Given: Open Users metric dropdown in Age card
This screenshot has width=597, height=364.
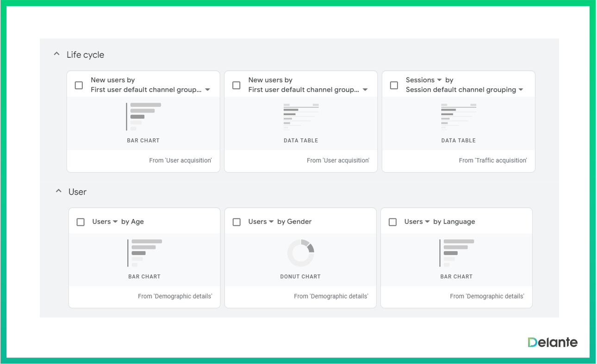Looking at the screenshot, I should (x=115, y=222).
